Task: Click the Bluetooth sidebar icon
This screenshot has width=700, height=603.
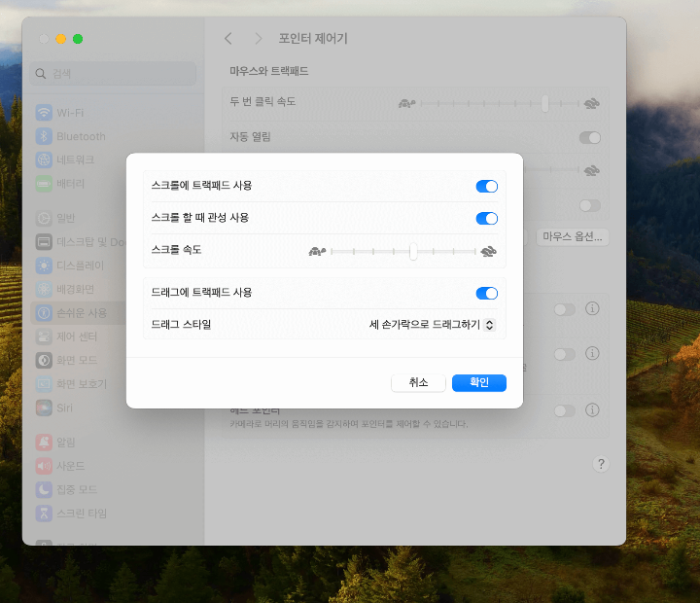Action: tap(44, 136)
